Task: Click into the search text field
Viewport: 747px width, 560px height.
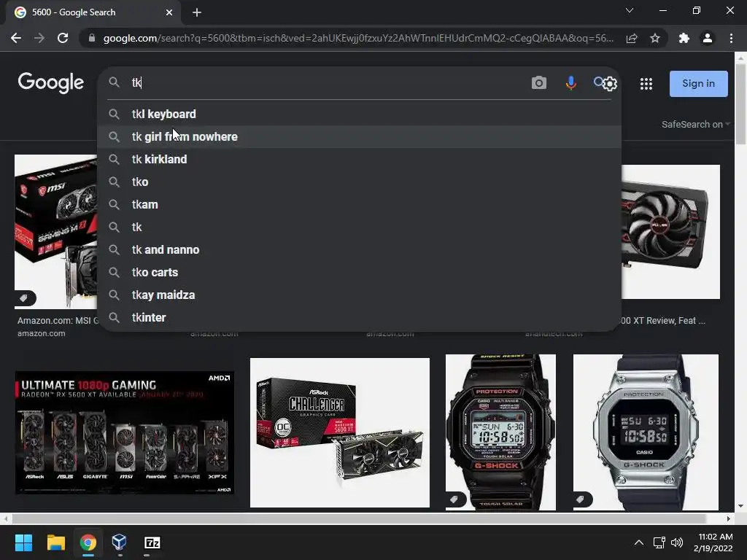Action: [x=329, y=83]
